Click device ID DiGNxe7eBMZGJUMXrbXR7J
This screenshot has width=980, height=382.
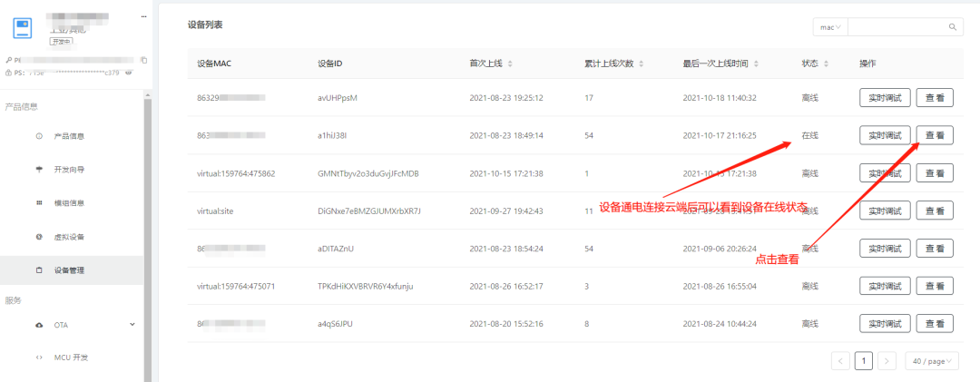(x=369, y=211)
